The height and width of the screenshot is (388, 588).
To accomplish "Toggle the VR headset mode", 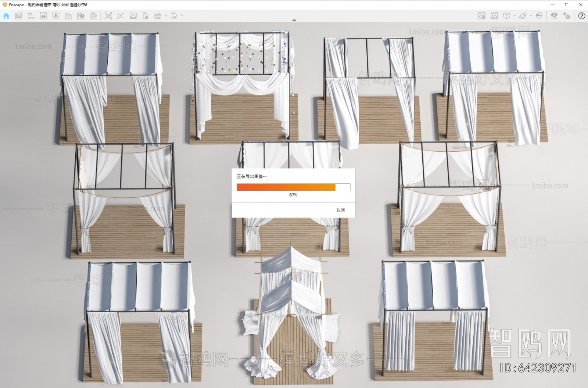I will pyautogui.click(x=539, y=16).
